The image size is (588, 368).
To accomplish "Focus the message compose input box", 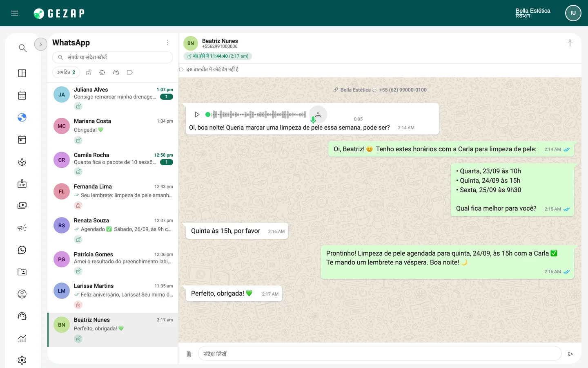I will tap(380, 354).
